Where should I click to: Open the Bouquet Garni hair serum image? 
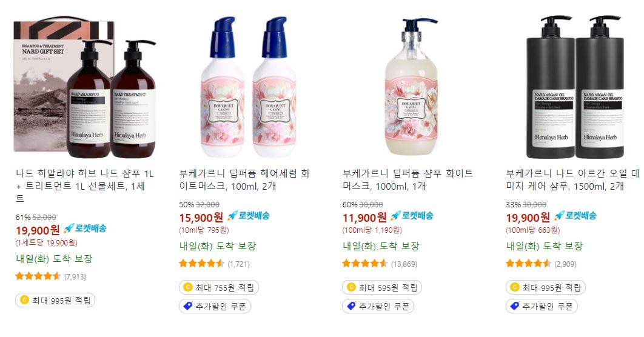tap(248, 87)
